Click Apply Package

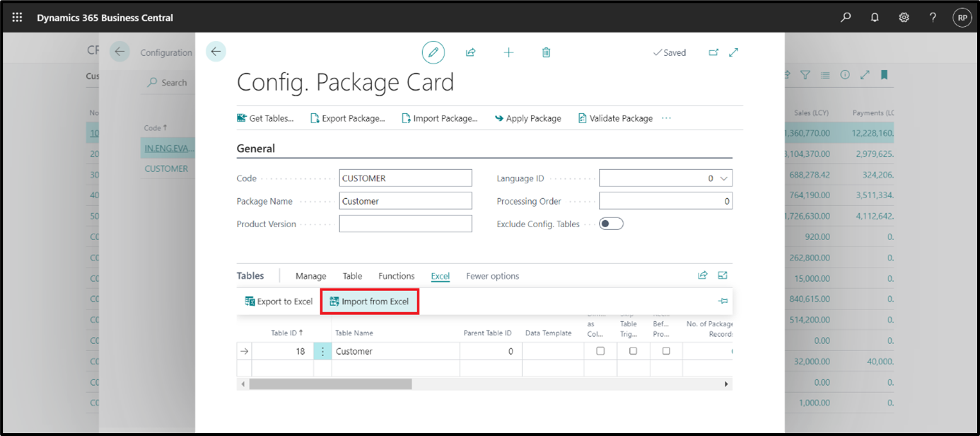pos(527,118)
